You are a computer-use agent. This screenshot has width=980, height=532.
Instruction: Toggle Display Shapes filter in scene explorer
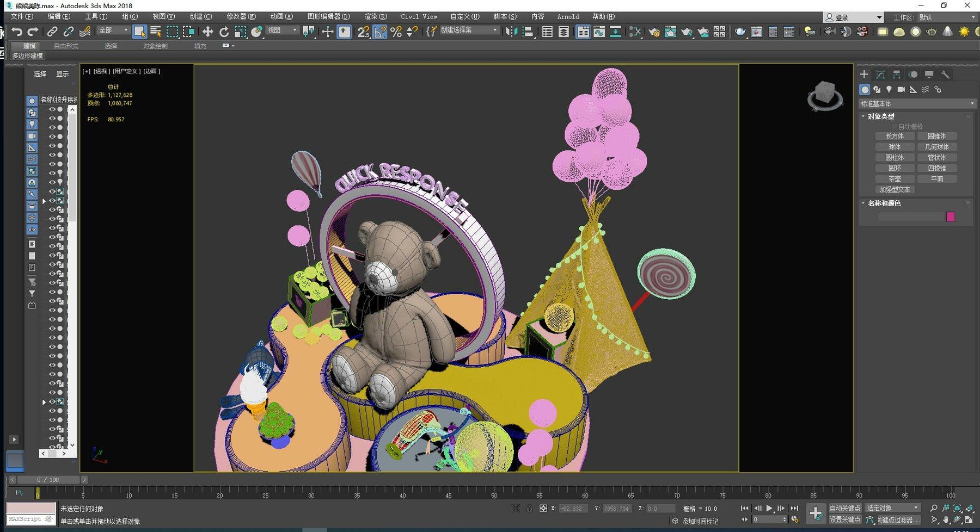click(32, 113)
